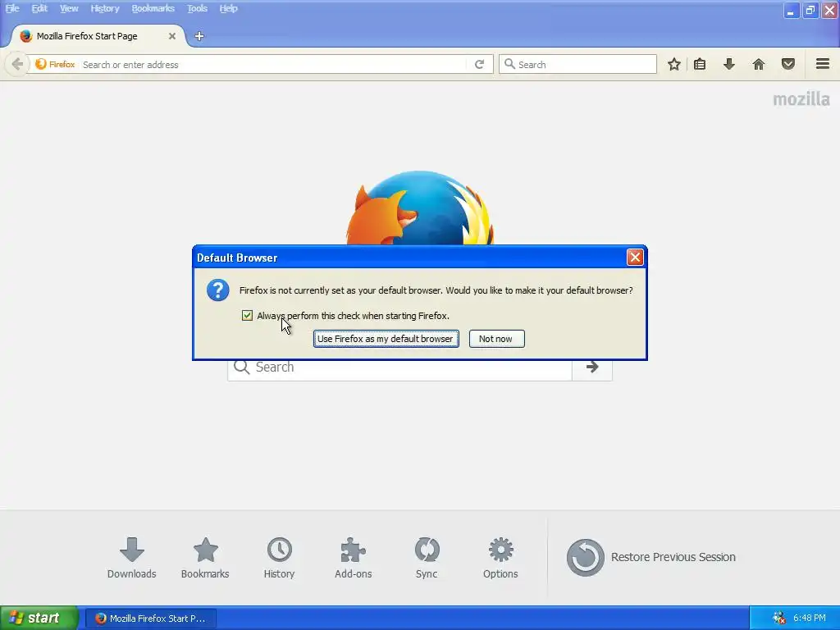
Task: Open History shortcut on start page
Action: 279,558
